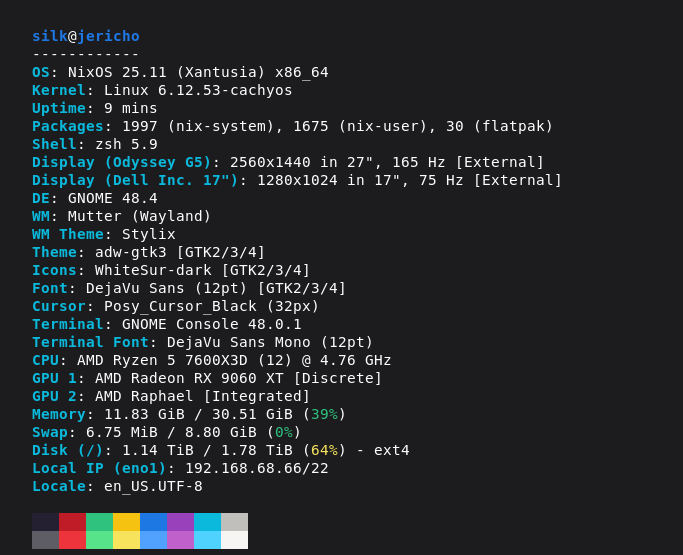Click the green 39% memory usage value

coord(324,414)
